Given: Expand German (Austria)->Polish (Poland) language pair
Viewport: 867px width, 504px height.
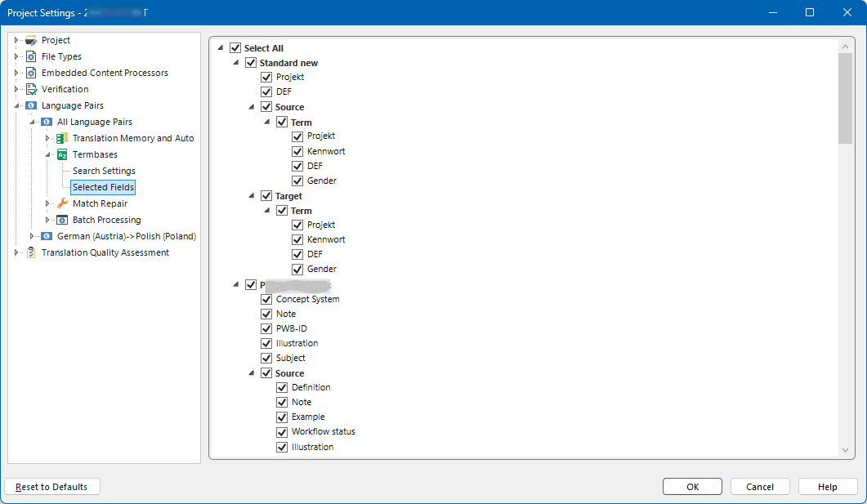Looking at the screenshot, I should click(x=32, y=235).
